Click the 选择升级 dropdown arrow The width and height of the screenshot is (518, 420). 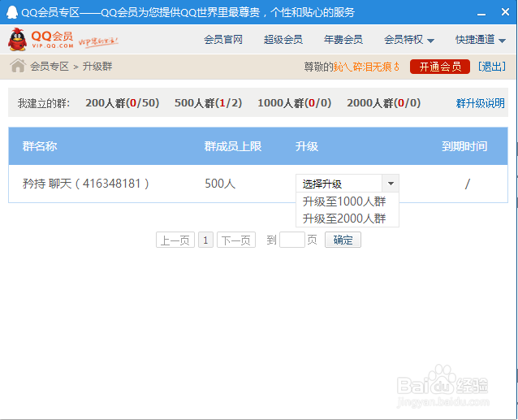[391, 184]
